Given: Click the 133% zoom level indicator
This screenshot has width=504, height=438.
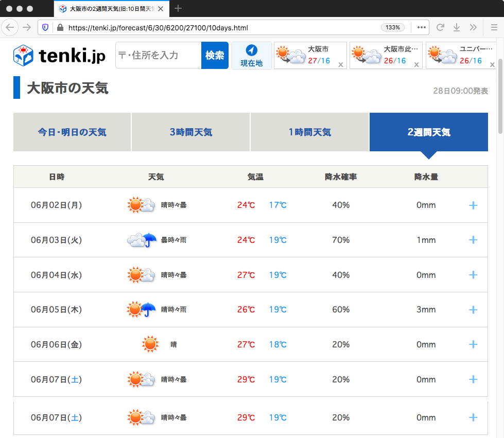Looking at the screenshot, I should [x=393, y=27].
